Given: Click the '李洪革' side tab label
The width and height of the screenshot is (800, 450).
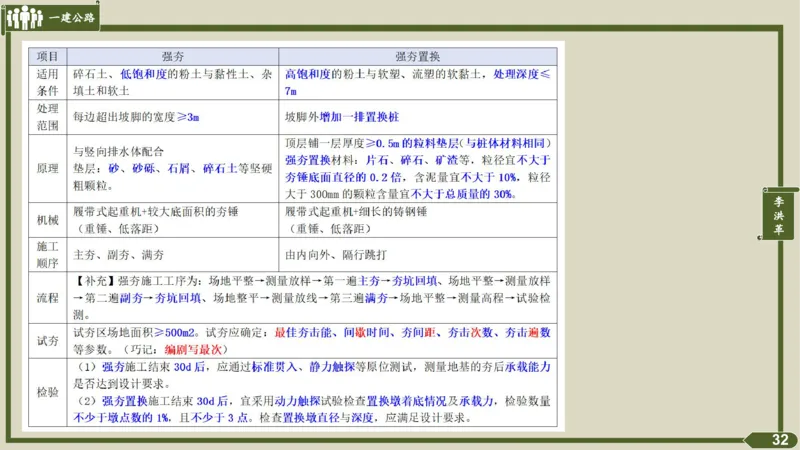Looking at the screenshot, I should [x=779, y=216].
